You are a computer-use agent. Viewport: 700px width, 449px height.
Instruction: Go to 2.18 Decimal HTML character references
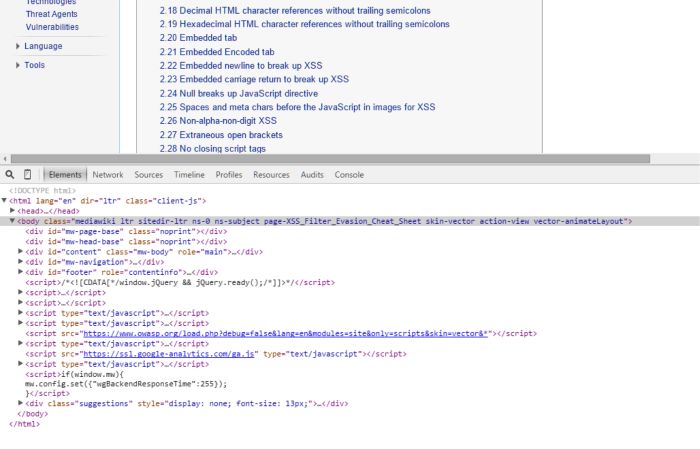click(x=295, y=10)
